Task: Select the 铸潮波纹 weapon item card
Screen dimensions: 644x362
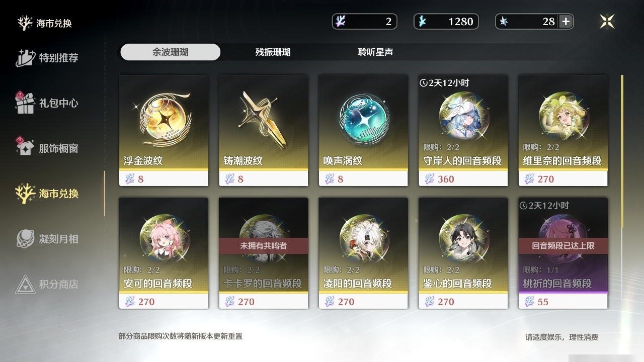Action: 263,131
